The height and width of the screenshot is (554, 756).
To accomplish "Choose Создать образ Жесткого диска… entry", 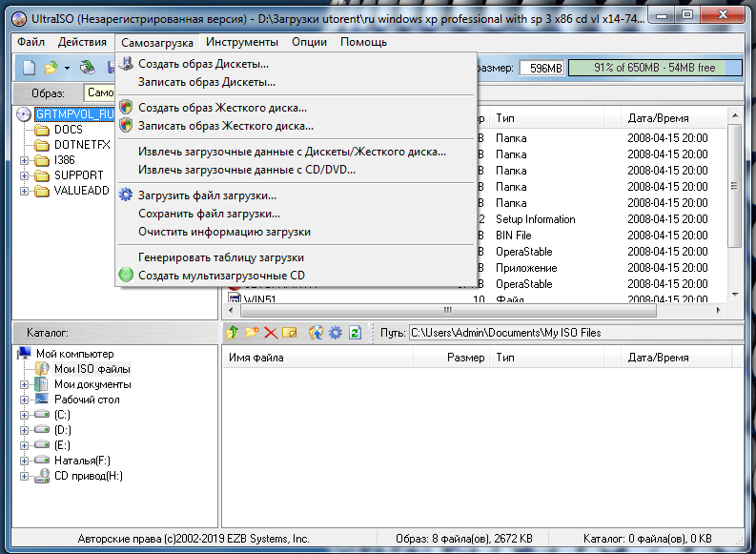I will [x=296, y=108].
